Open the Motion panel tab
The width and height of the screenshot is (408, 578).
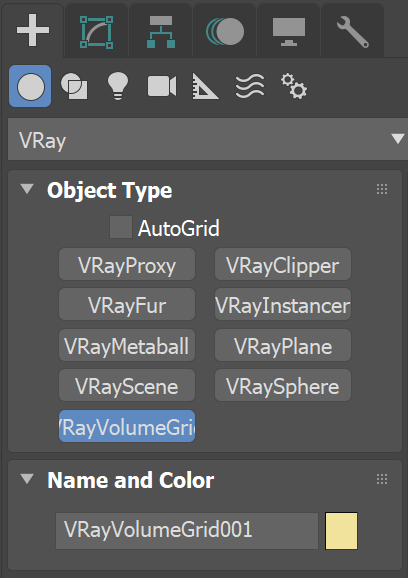point(225,32)
